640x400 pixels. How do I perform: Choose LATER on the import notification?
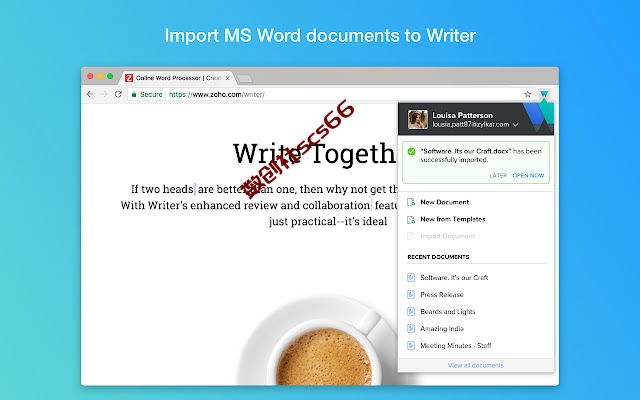[498, 176]
